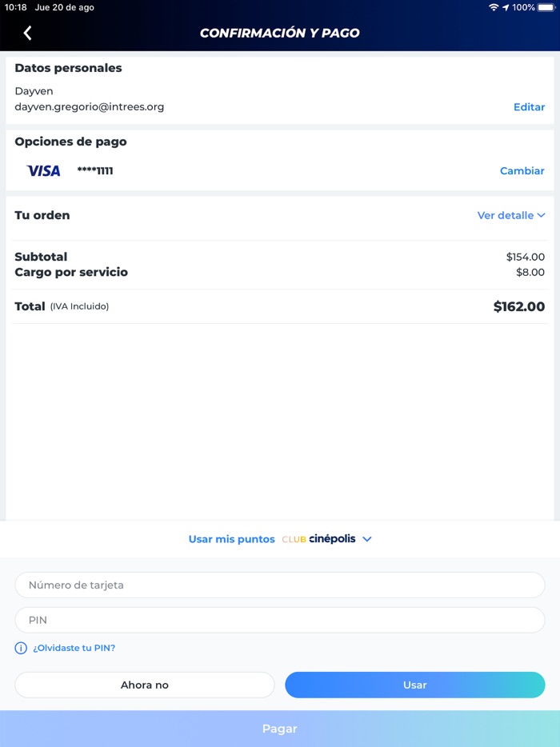Image resolution: width=560 pixels, height=747 pixels.
Task: Focus the Número de tarjeta field
Action: [280, 585]
